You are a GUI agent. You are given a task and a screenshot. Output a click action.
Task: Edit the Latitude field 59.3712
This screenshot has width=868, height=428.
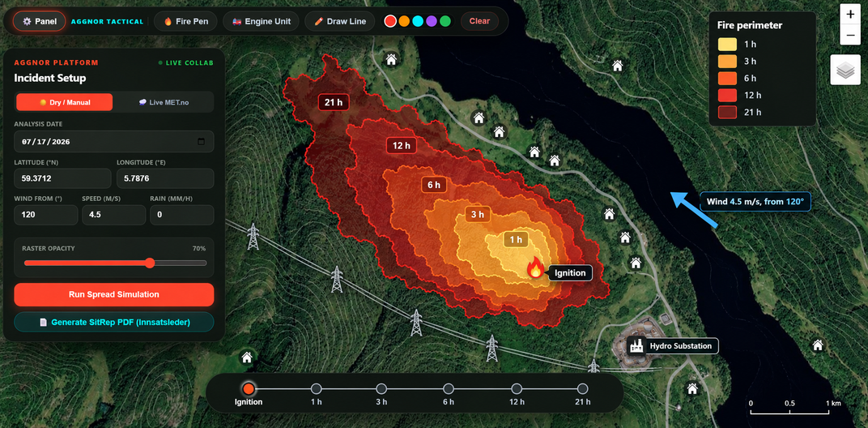tap(62, 178)
